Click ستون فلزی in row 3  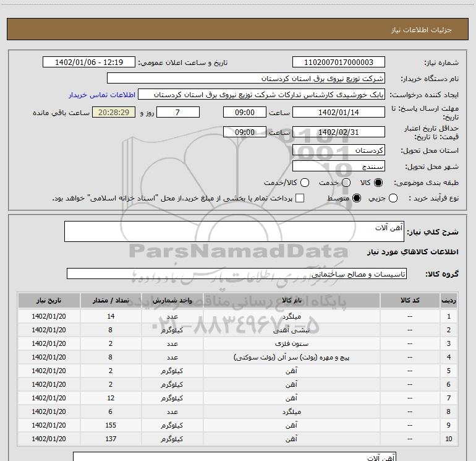coord(292,343)
